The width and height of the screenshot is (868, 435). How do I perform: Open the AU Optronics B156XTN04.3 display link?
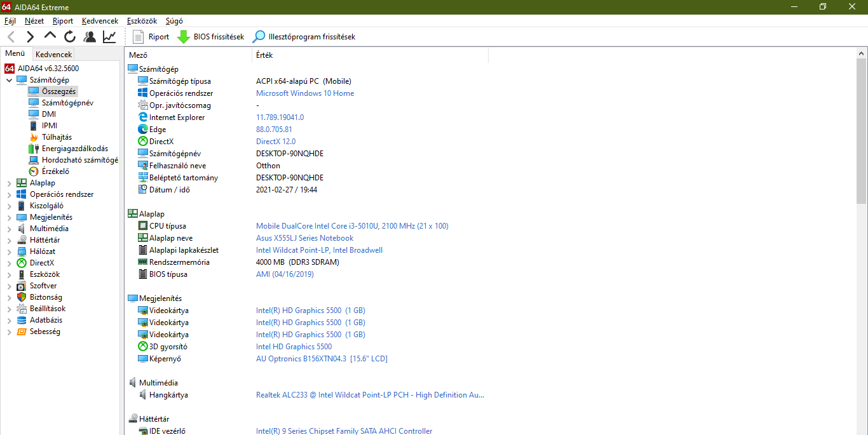[322, 359]
